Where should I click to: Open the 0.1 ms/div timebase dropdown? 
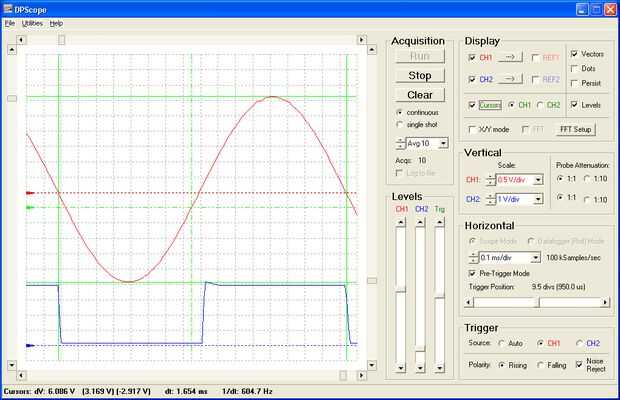pos(535,258)
